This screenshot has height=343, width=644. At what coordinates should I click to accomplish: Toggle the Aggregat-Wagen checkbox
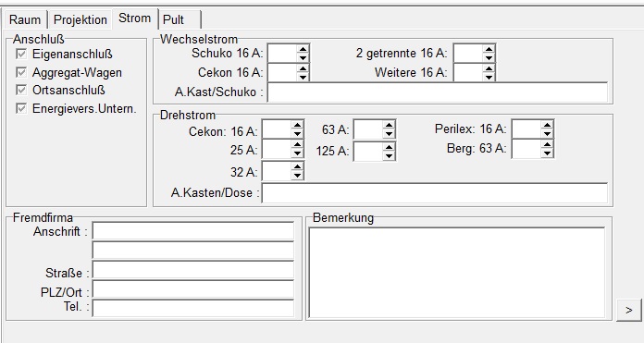pos(21,72)
